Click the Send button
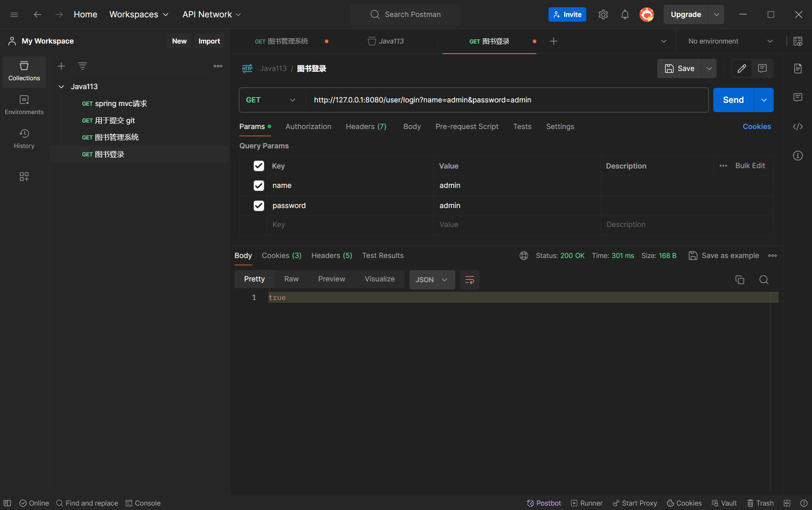Viewport: 812px width, 510px height. pos(733,100)
